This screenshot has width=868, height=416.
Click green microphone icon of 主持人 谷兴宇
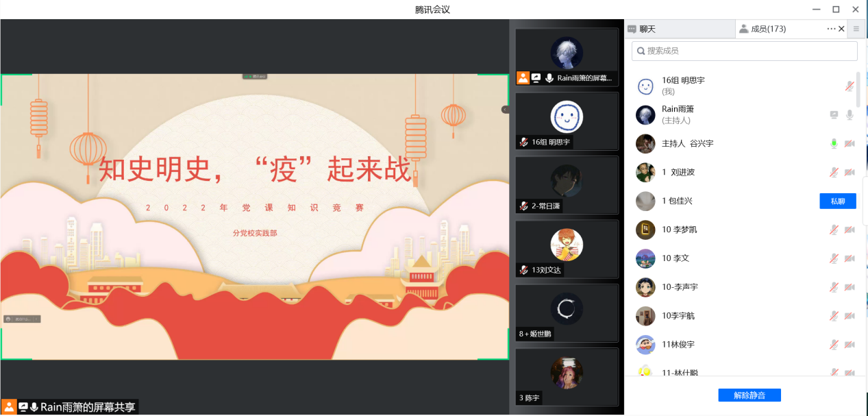pyautogui.click(x=834, y=143)
